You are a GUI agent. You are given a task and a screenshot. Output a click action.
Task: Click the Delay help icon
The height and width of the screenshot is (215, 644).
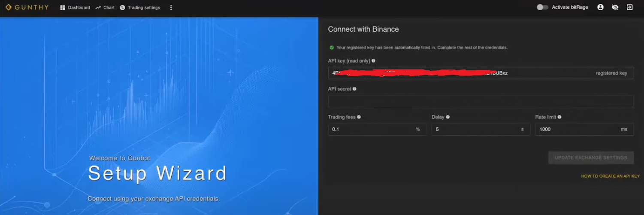coord(447,117)
